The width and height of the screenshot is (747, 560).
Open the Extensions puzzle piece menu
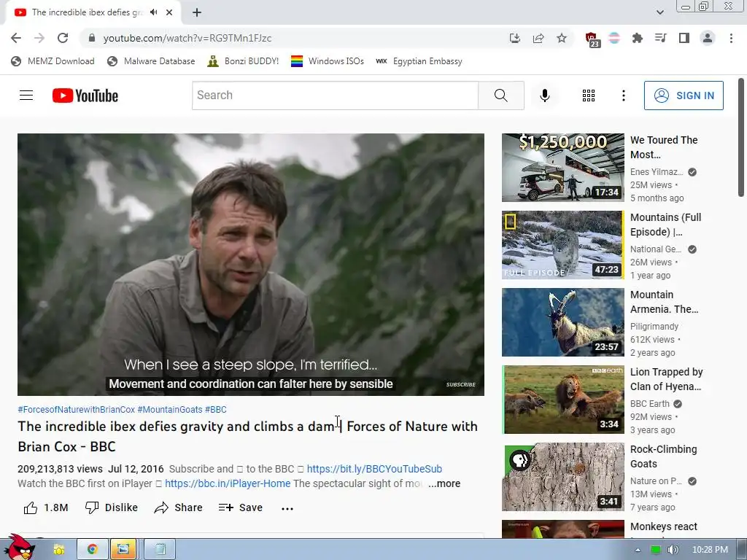[638, 38]
